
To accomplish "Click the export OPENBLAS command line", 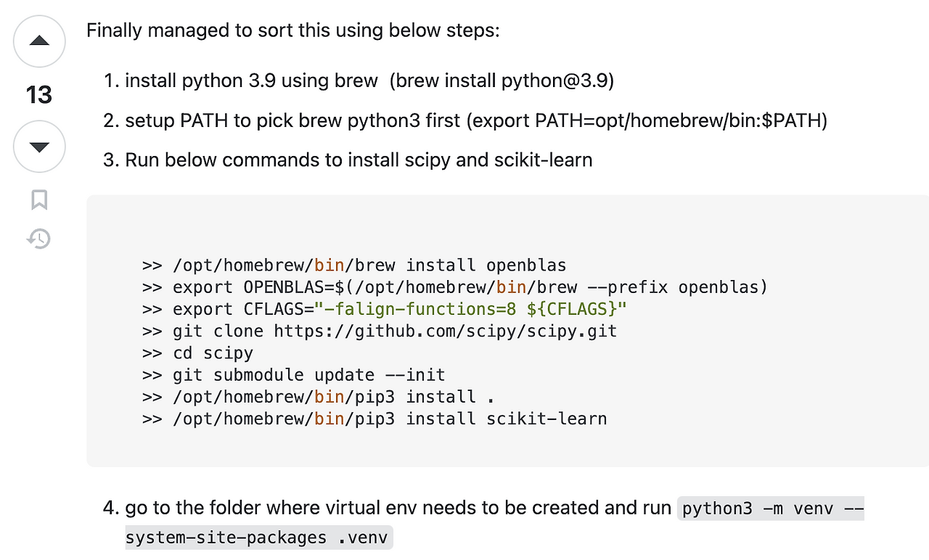I will tap(470, 287).
